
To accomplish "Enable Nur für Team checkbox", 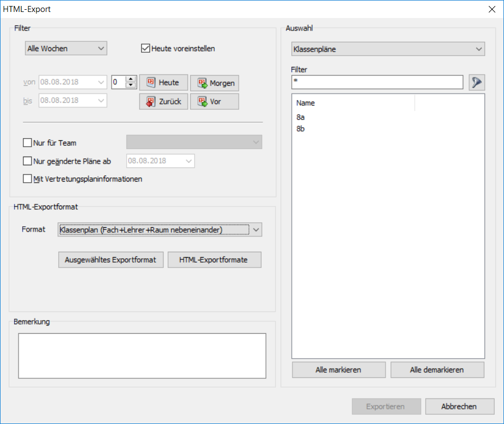I will [28, 143].
